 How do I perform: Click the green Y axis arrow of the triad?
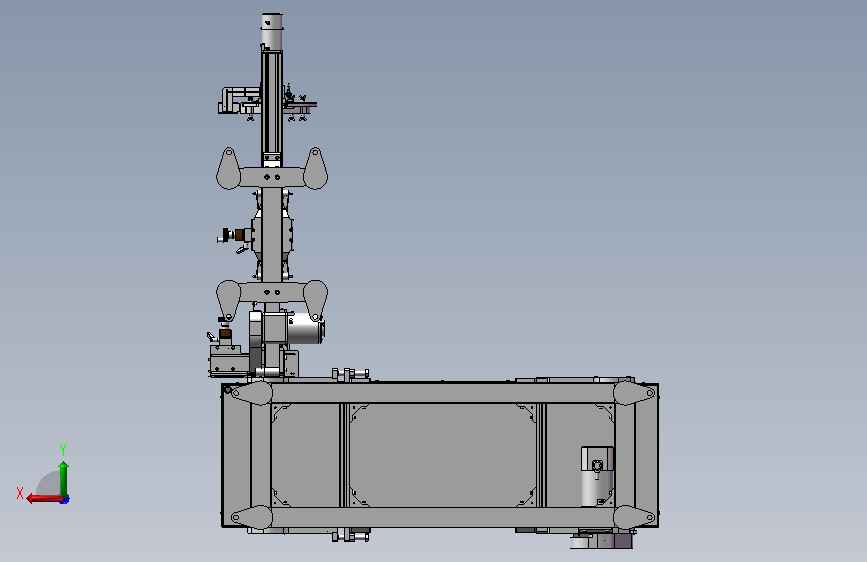(x=64, y=478)
